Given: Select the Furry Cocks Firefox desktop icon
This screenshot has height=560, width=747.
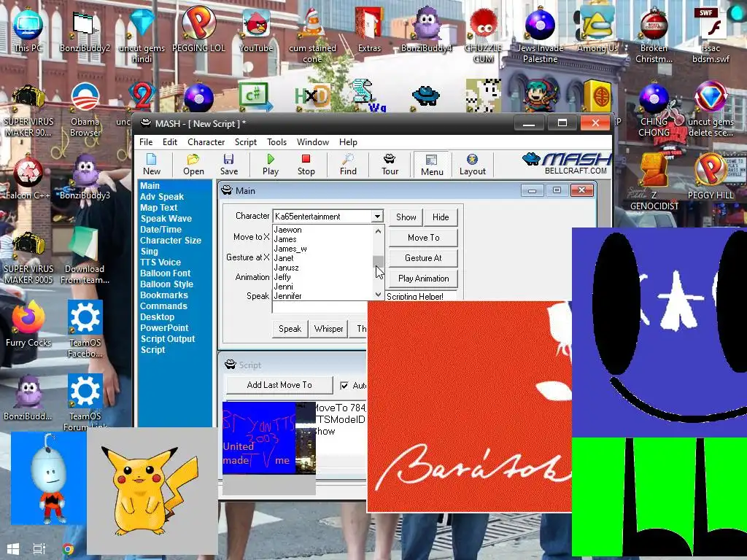Looking at the screenshot, I should click(28, 324).
